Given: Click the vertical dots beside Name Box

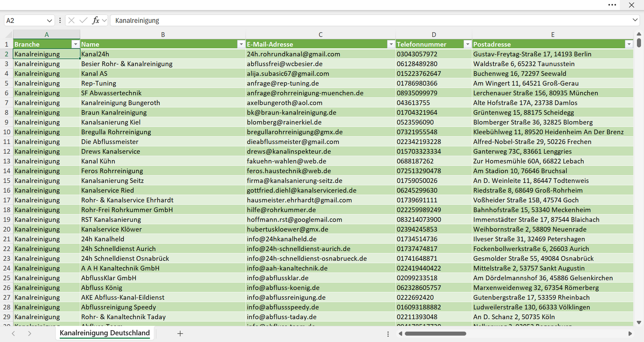Looking at the screenshot, I should (60, 20).
